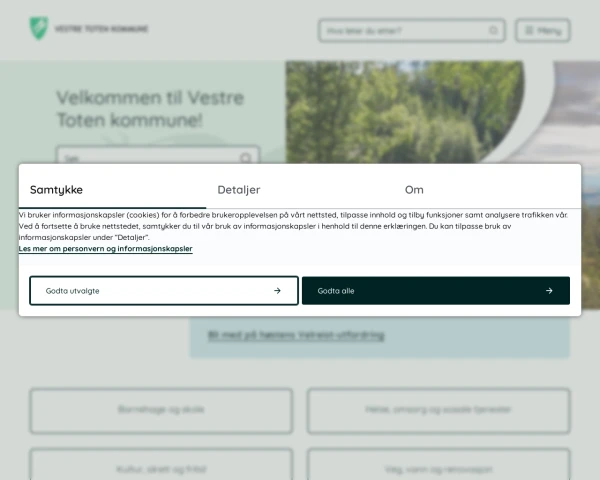Open the Detaljer tab
The image size is (600, 480).
(300, 190)
